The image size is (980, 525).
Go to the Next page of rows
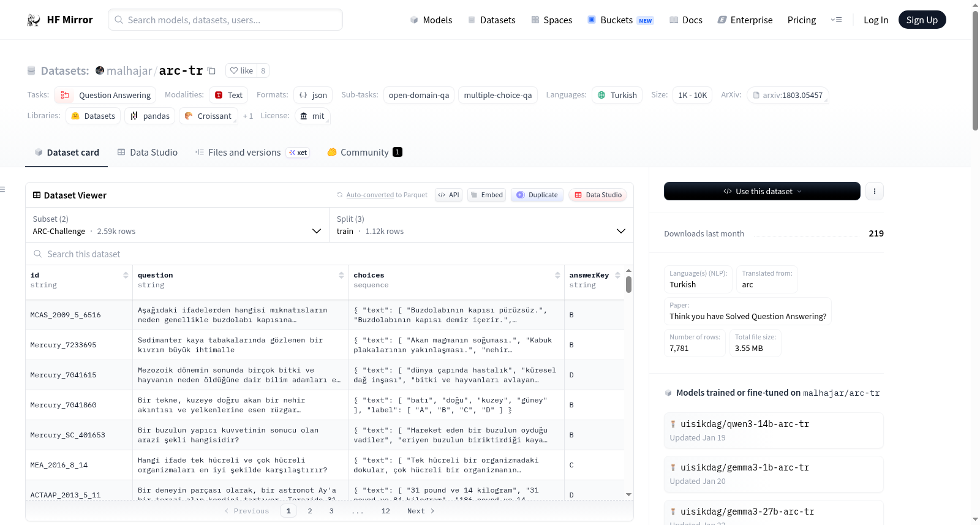(x=421, y=511)
